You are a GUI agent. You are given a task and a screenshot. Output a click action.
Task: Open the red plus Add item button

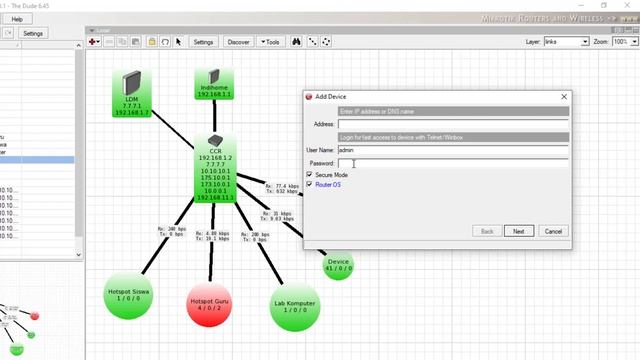(94, 42)
